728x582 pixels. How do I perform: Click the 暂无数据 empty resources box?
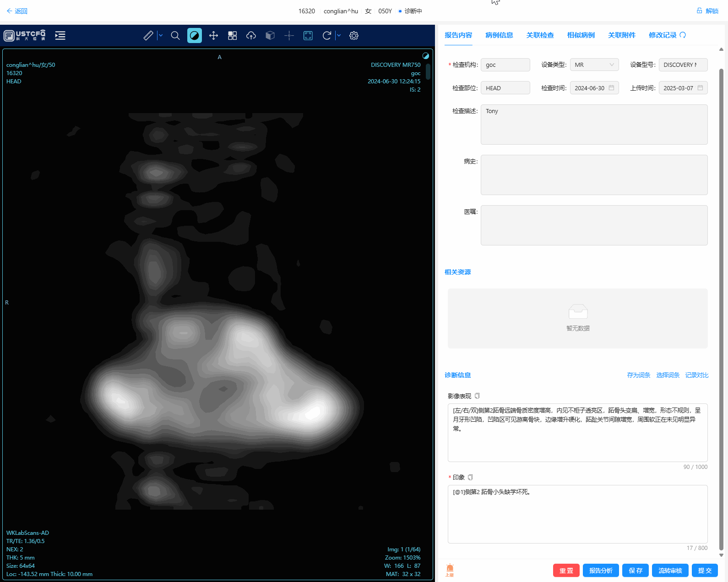click(578, 318)
